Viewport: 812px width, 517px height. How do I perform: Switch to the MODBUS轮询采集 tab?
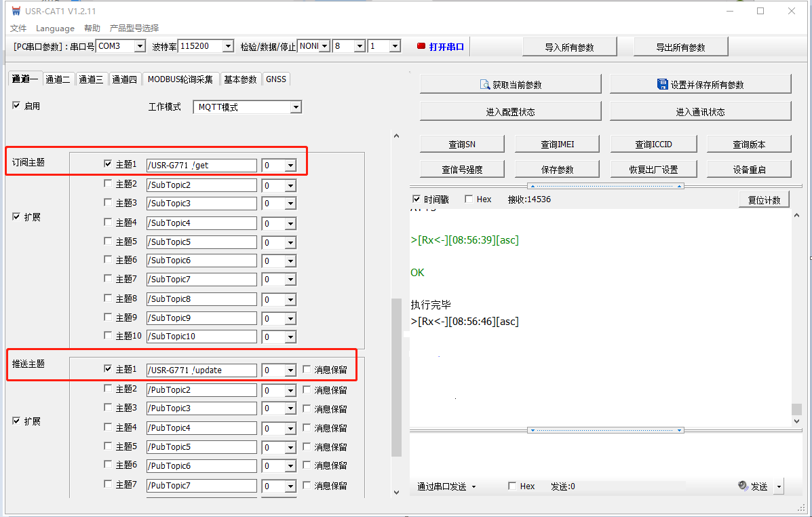(180, 79)
